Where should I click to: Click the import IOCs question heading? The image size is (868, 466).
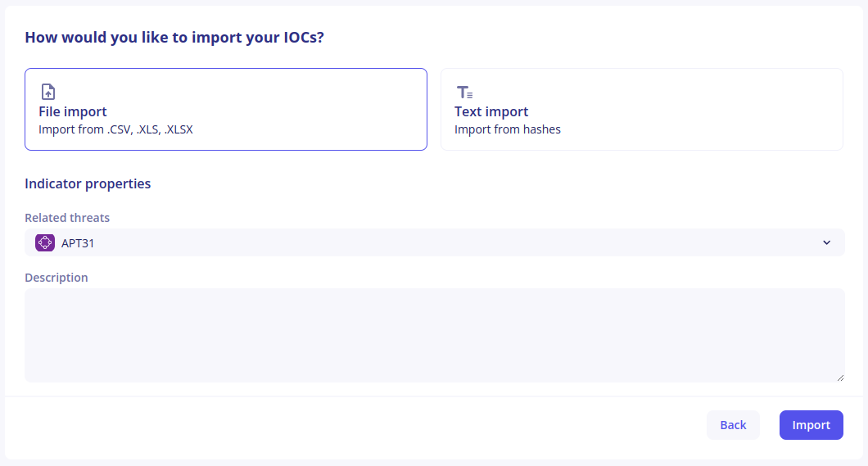click(174, 37)
